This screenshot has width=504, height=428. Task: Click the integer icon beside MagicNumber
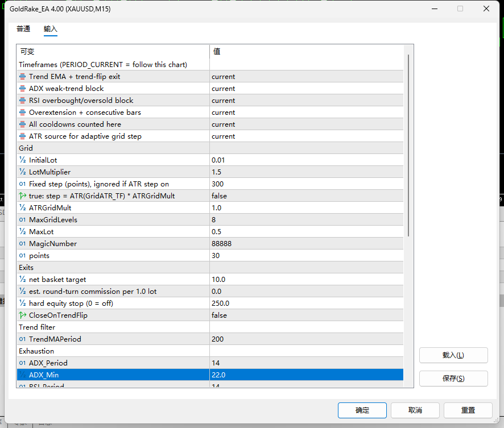23,244
